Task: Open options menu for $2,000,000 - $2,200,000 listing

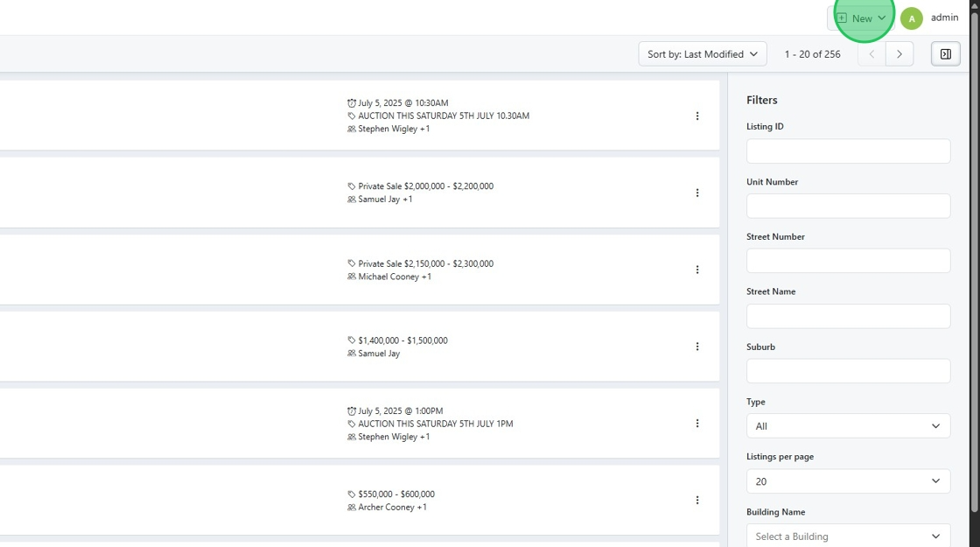Action: point(697,193)
